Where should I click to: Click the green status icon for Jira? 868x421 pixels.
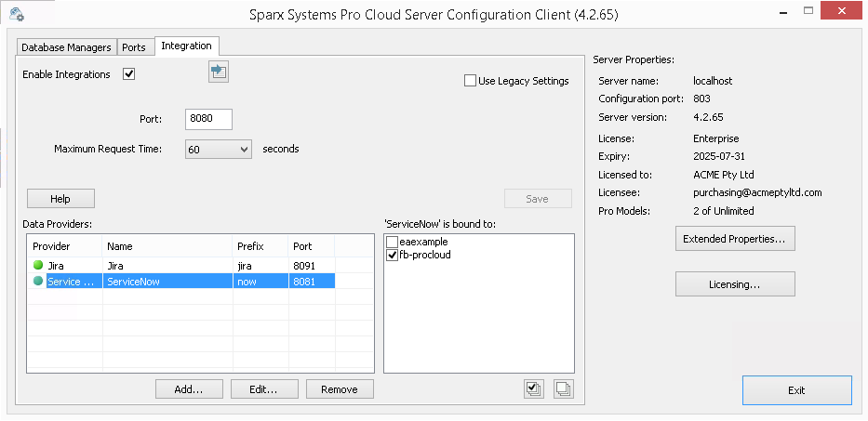click(38, 266)
